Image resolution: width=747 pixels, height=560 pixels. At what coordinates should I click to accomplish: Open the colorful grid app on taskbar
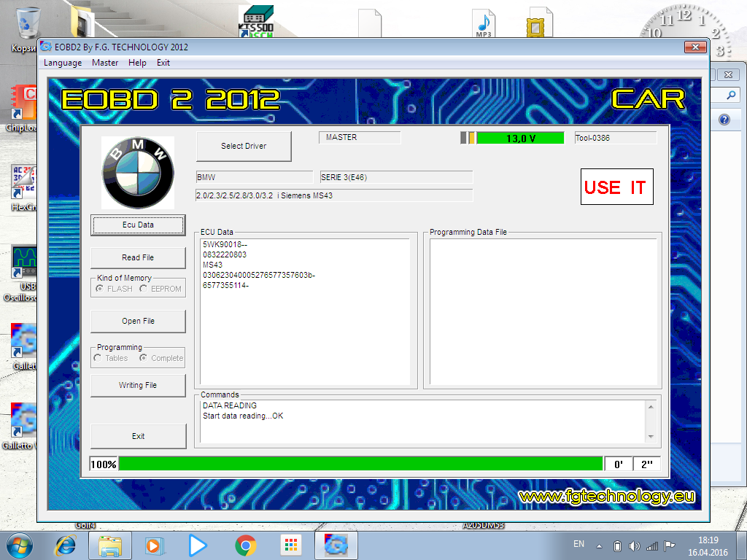pyautogui.click(x=290, y=545)
